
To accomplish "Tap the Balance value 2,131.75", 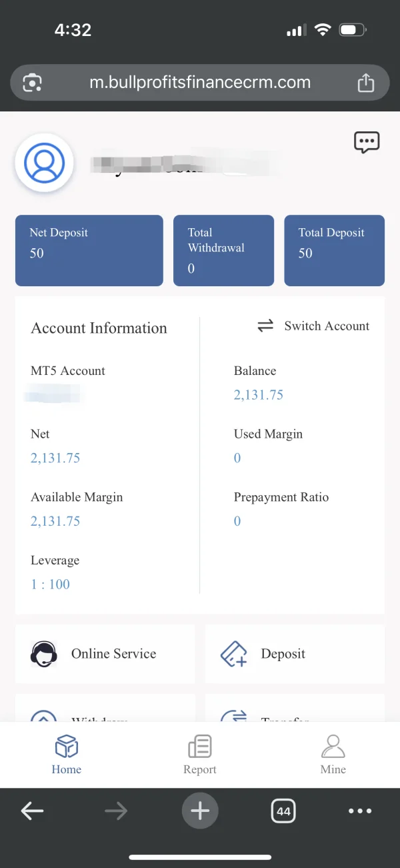I will [x=259, y=395].
